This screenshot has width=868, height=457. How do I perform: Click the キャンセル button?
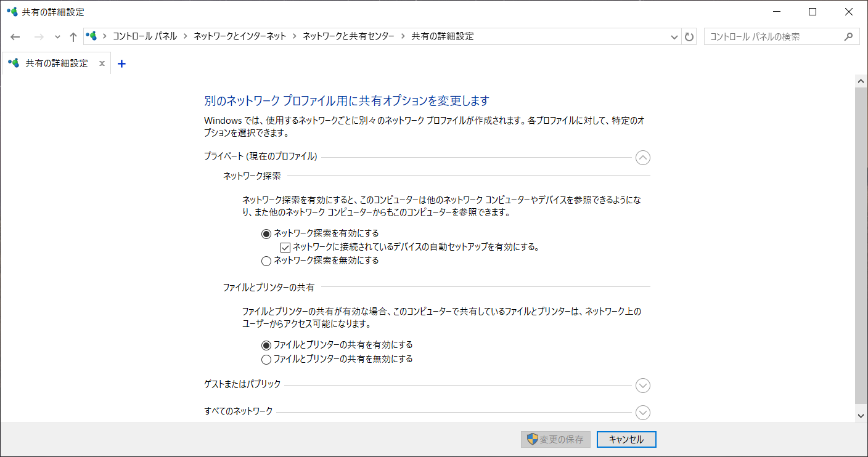coord(626,439)
